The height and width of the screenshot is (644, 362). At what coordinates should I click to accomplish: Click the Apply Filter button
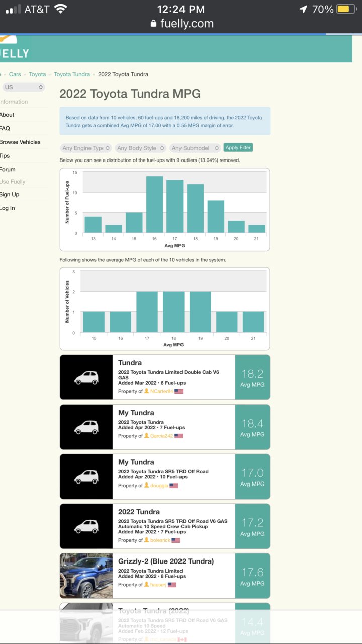coord(238,148)
